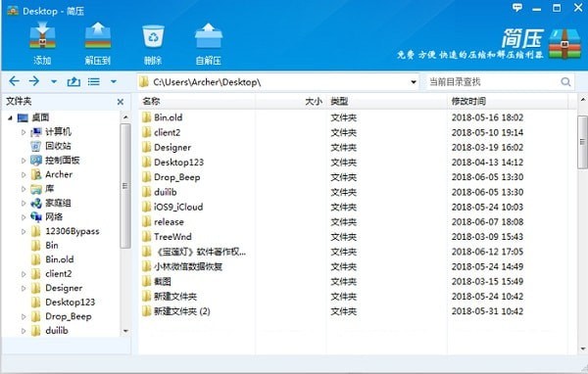Go back with the left arrow

coord(14,81)
